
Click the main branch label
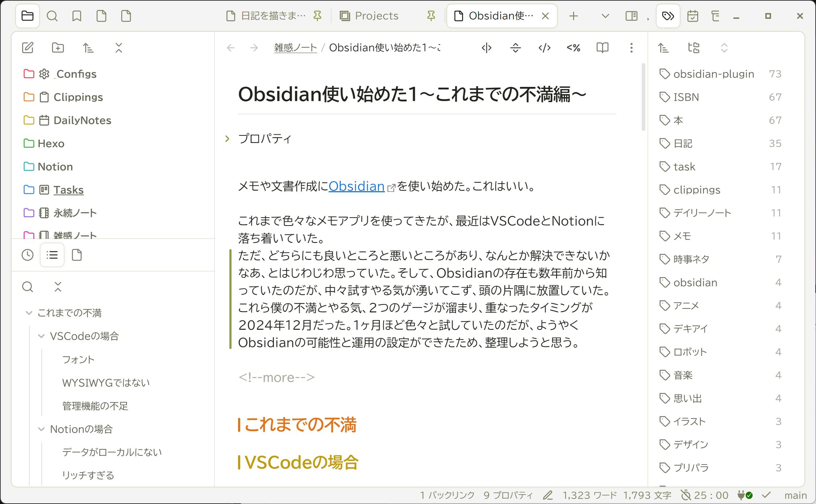[x=795, y=495]
